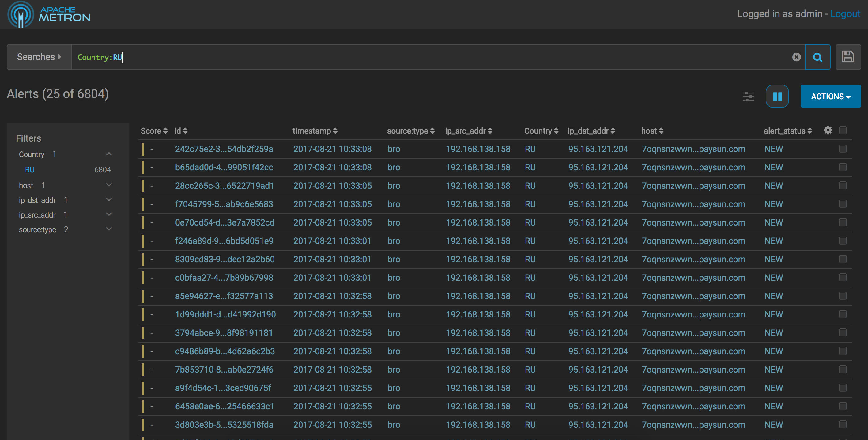Click the Logout link
The width and height of the screenshot is (868, 440).
pos(845,14)
